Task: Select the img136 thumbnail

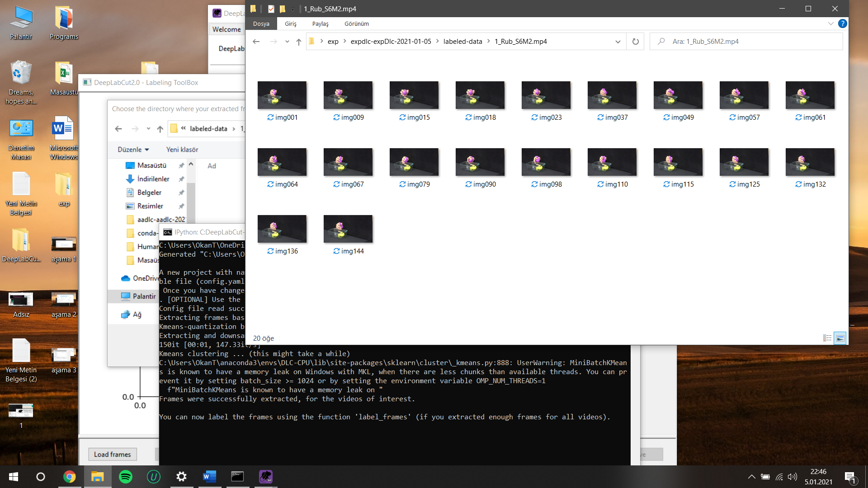Action: [x=282, y=229]
